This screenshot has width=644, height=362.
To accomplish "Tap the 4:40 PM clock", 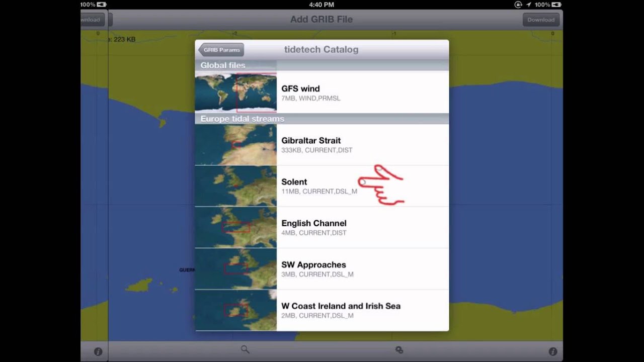I will (x=322, y=5).
